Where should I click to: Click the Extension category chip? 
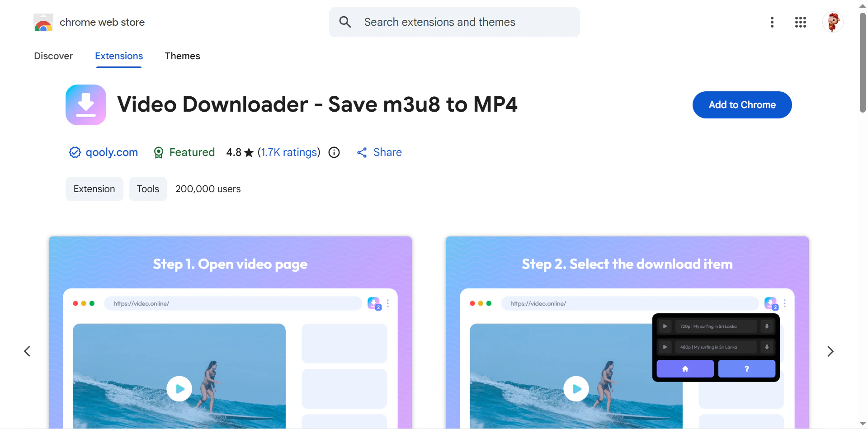(94, 189)
